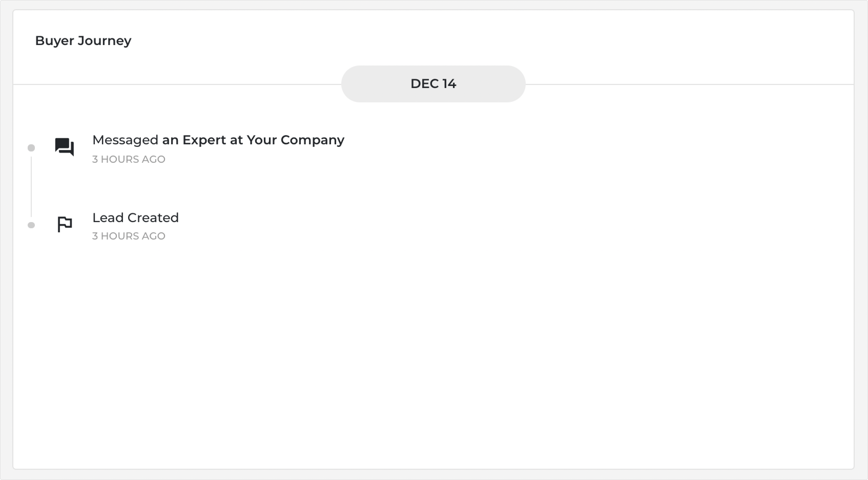Screen dimensions: 868x480
Task: Click the 3 HOURS AGO timestamp under Lead Created
Action: [129, 236]
